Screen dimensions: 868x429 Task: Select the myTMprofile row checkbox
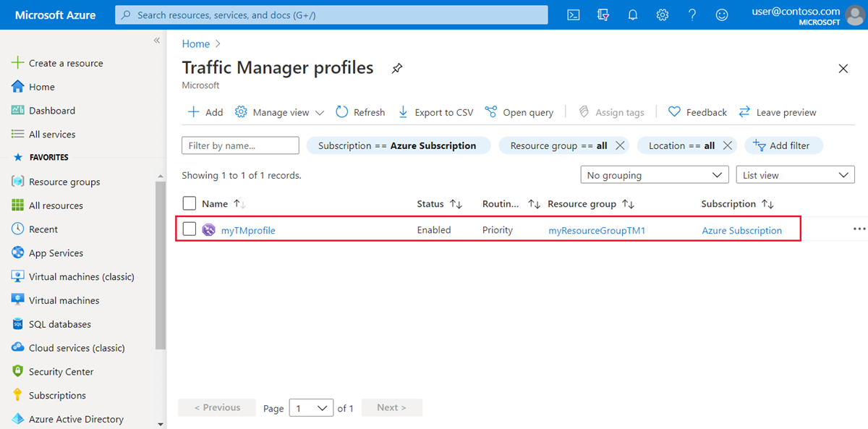189,229
